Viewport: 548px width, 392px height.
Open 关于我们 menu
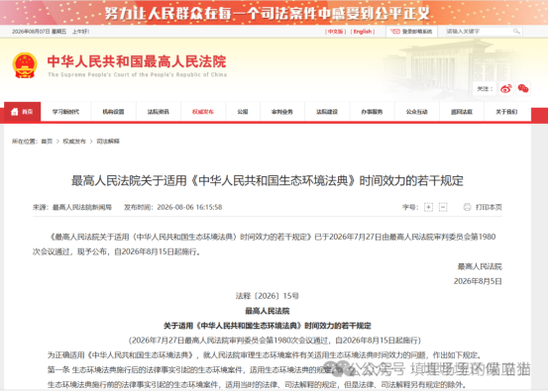point(506,112)
